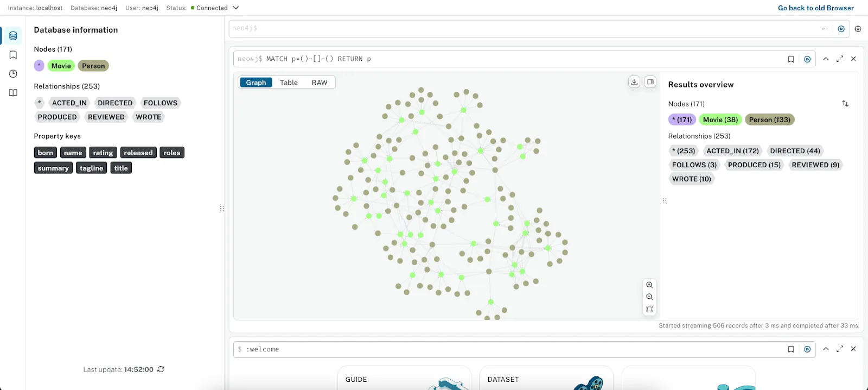Download the graph result
Screen dimensions: 868x390
tap(634, 82)
